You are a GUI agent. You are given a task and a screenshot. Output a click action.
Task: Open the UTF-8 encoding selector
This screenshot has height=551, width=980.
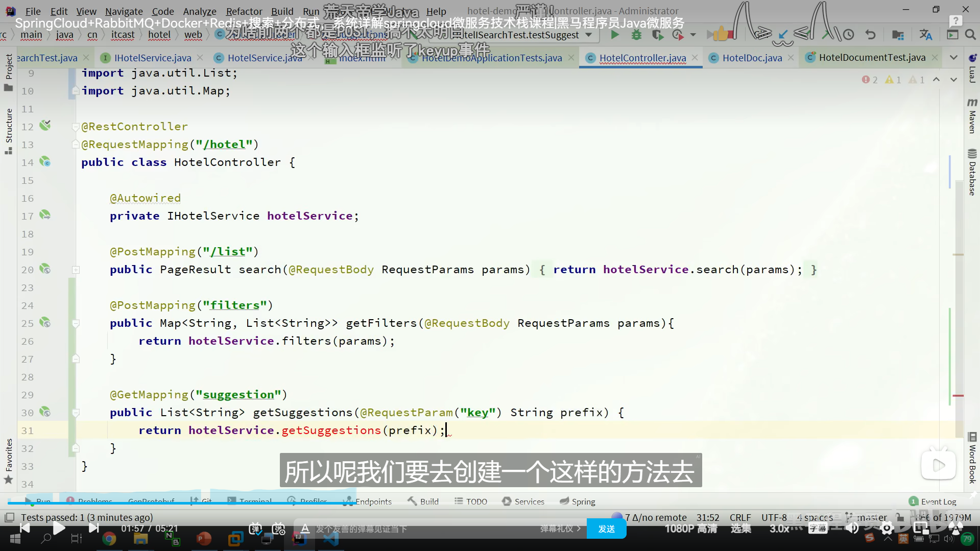[x=774, y=517]
